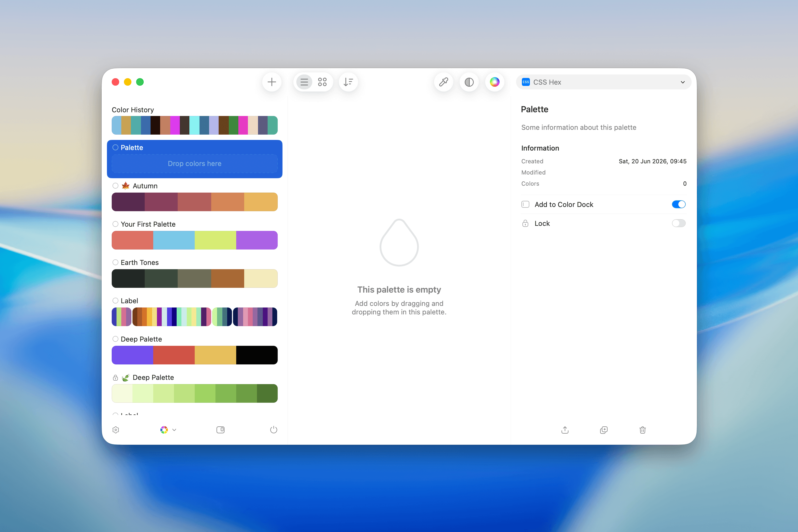Open the sort order options
Image resolution: width=798 pixels, height=532 pixels.
(348, 82)
